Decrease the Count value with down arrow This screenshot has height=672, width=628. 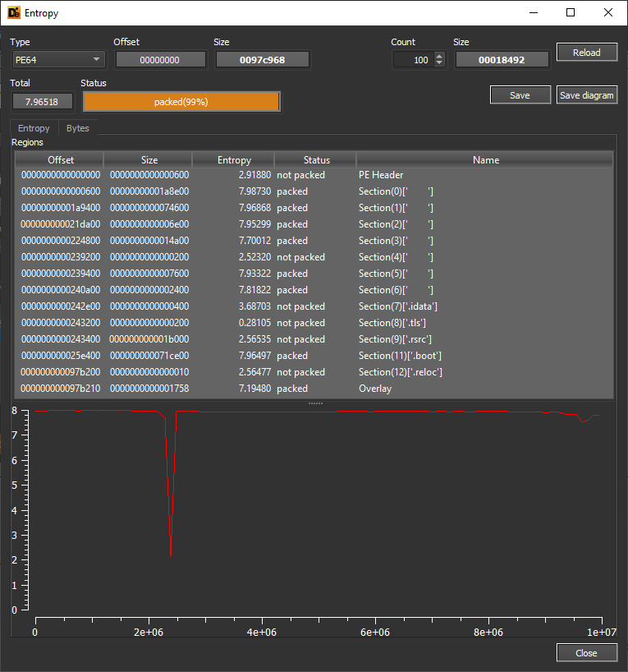(439, 63)
